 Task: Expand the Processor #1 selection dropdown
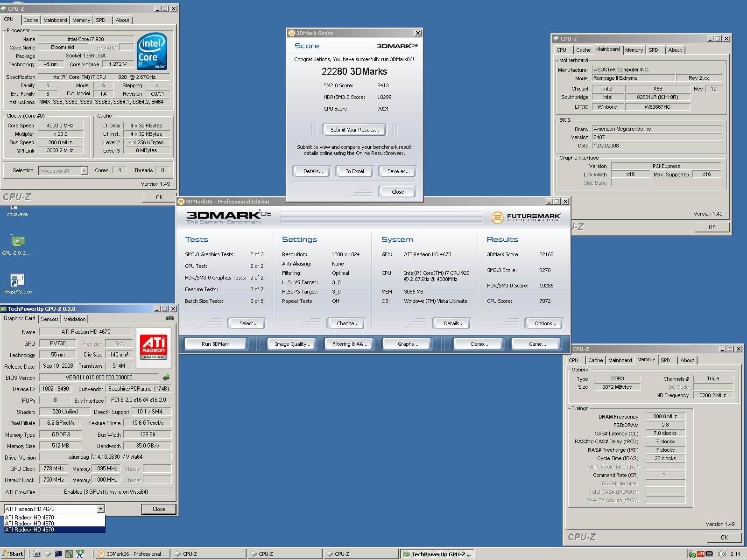tap(84, 171)
